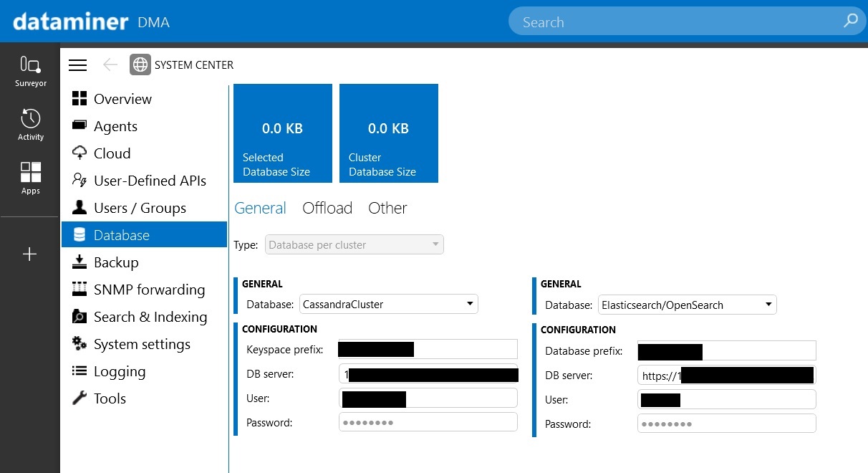Click the Elasticsearch DB server field
Image resolution: width=868 pixels, height=473 pixels.
point(727,375)
